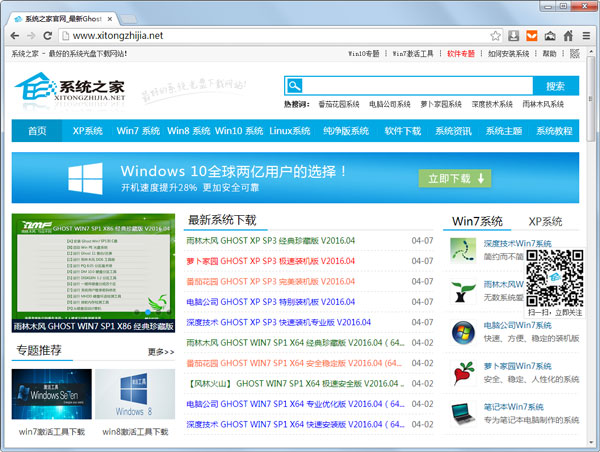
Task: Open the Win8 系统 navigation item
Action: (x=189, y=131)
